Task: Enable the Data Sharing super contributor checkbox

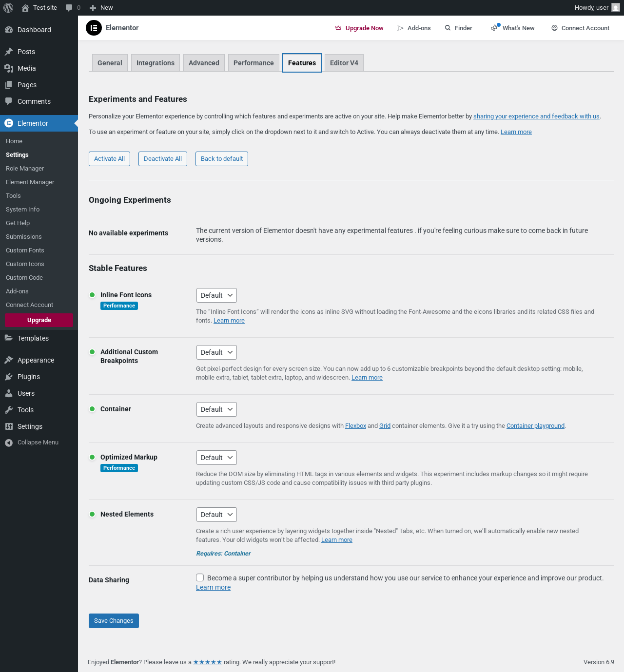Action: coord(200,577)
